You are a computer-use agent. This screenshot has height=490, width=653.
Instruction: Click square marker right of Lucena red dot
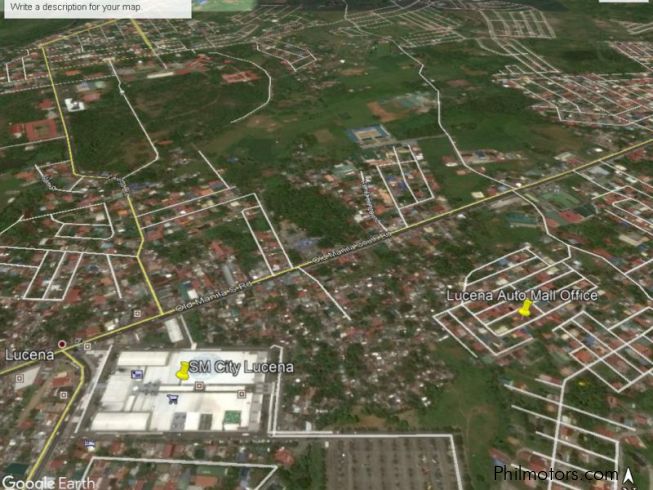click(87, 347)
